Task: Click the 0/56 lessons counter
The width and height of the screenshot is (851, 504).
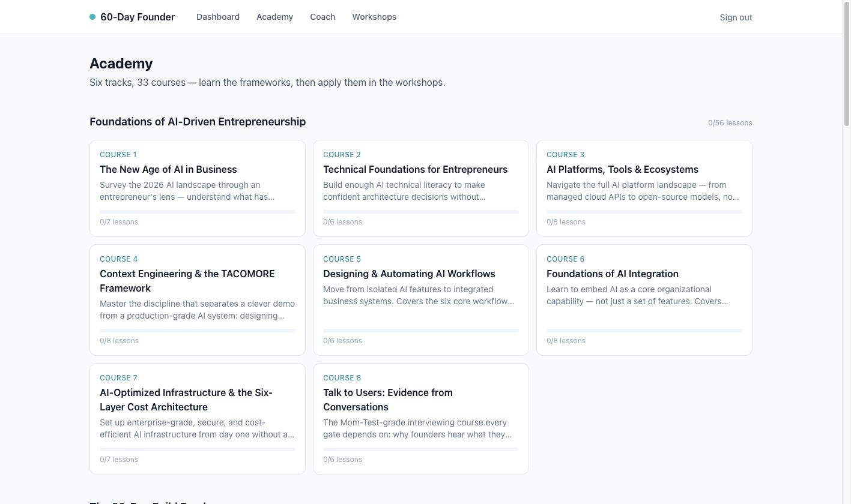Action: point(730,123)
